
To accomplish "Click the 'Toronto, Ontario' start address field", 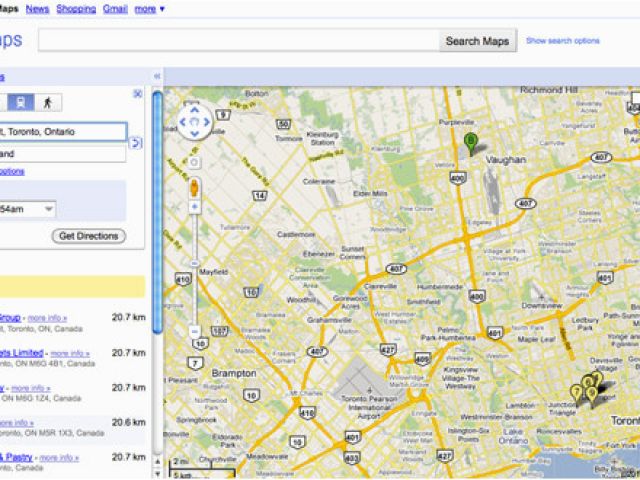I will pyautogui.click(x=63, y=132).
